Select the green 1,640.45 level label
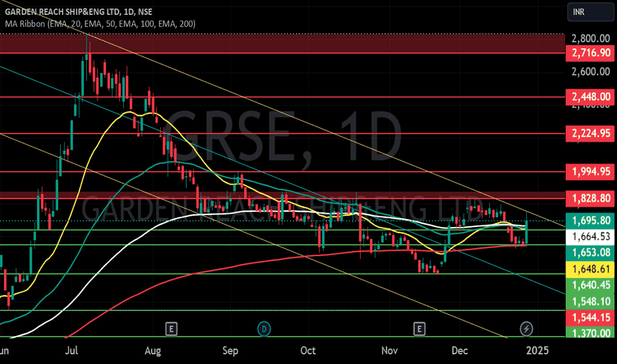 (590, 285)
